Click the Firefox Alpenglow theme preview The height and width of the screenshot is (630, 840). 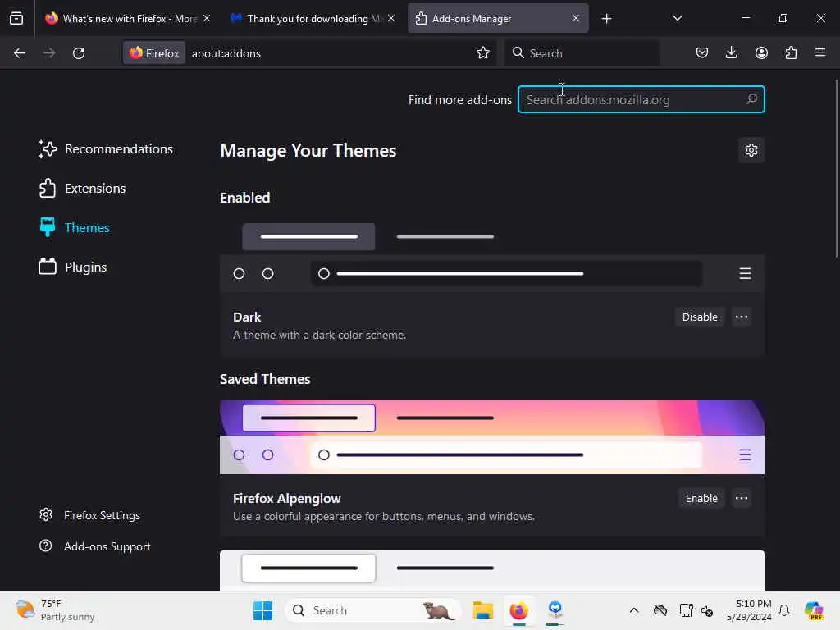pyautogui.click(x=492, y=437)
